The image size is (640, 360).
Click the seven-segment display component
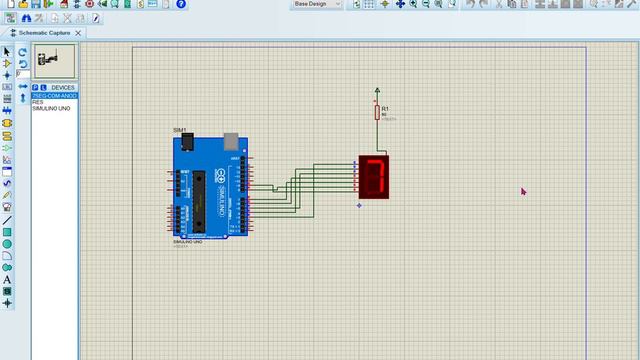tap(374, 177)
